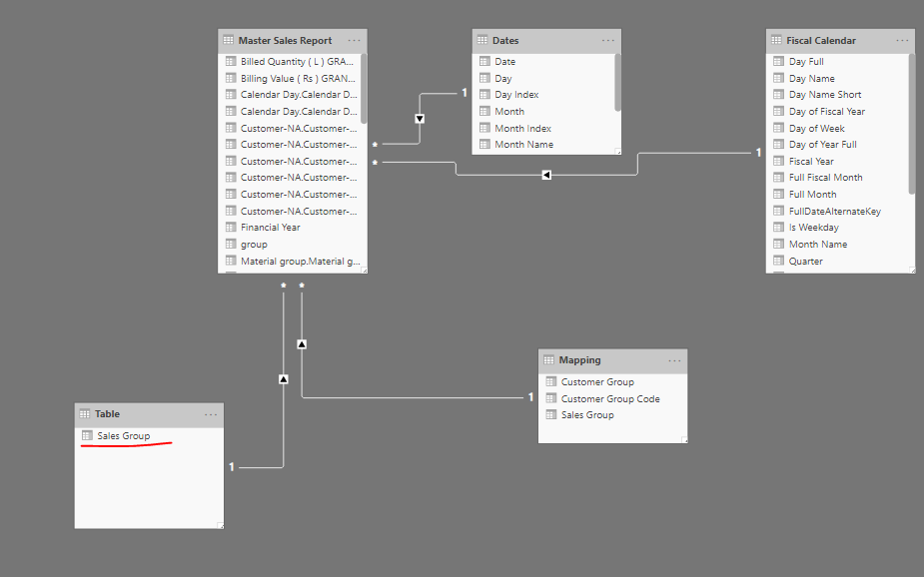Select the Table relationship direction arrow

coord(284,379)
